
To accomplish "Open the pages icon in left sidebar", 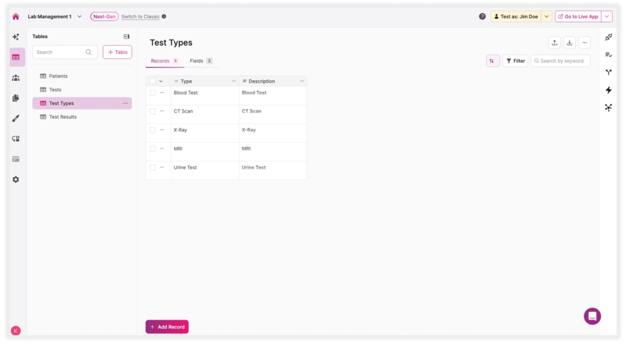I will click(x=16, y=97).
